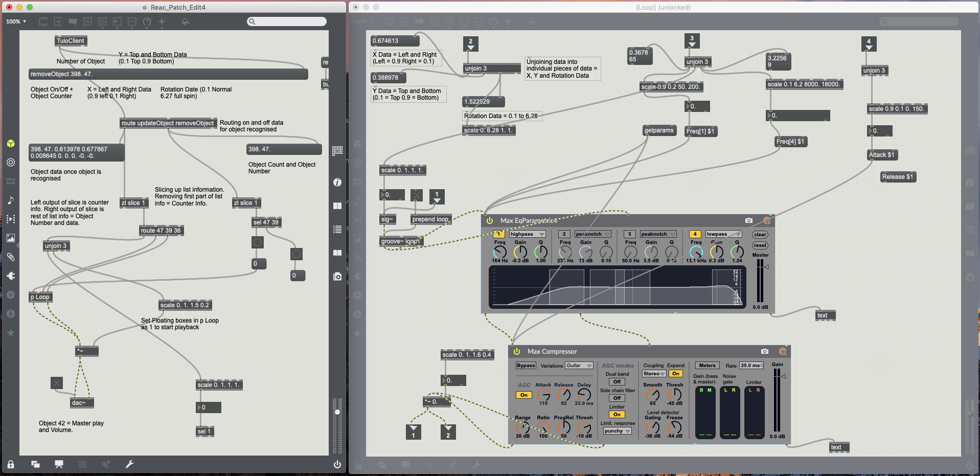The height and width of the screenshot is (476, 980).
Task: Click snapshot camera icon on Max Compressor
Action: coord(764,351)
